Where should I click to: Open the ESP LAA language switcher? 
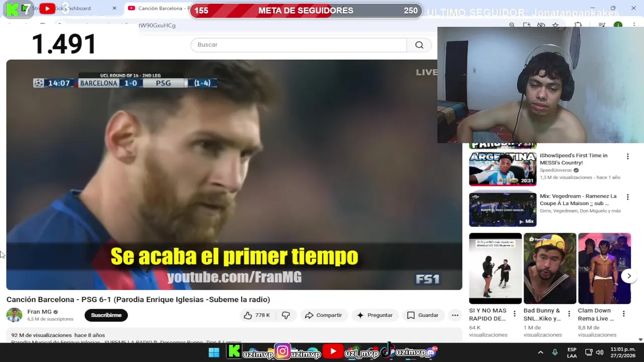572,352
